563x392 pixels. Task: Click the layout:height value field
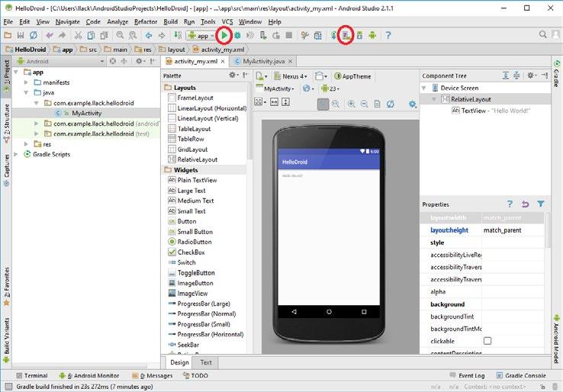(513, 230)
